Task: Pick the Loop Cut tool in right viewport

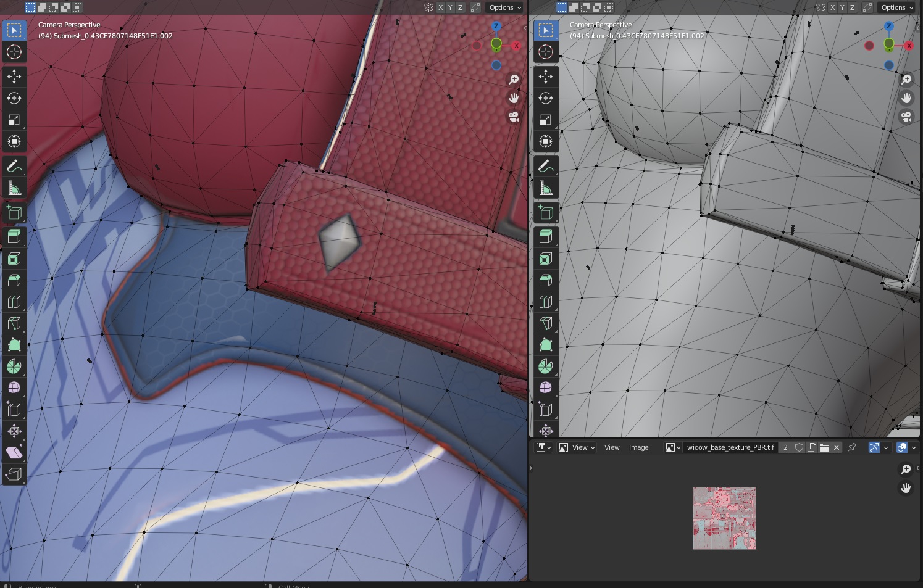Action: click(x=546, y=302)
